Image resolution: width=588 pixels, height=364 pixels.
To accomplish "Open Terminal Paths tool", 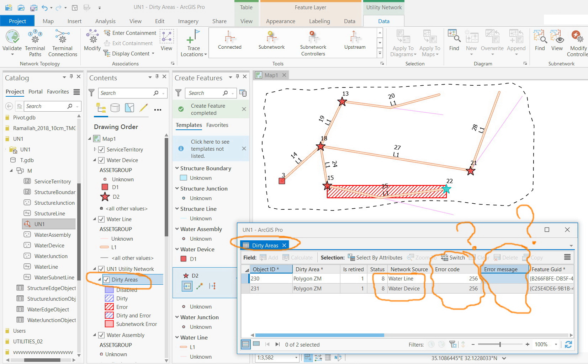I will [x=35, y=43].
